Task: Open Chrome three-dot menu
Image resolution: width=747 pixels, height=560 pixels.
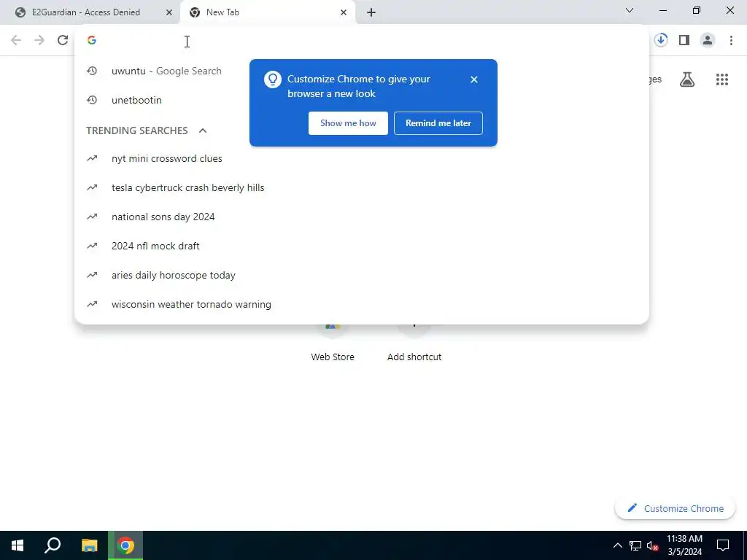Action: coord(731,41)
